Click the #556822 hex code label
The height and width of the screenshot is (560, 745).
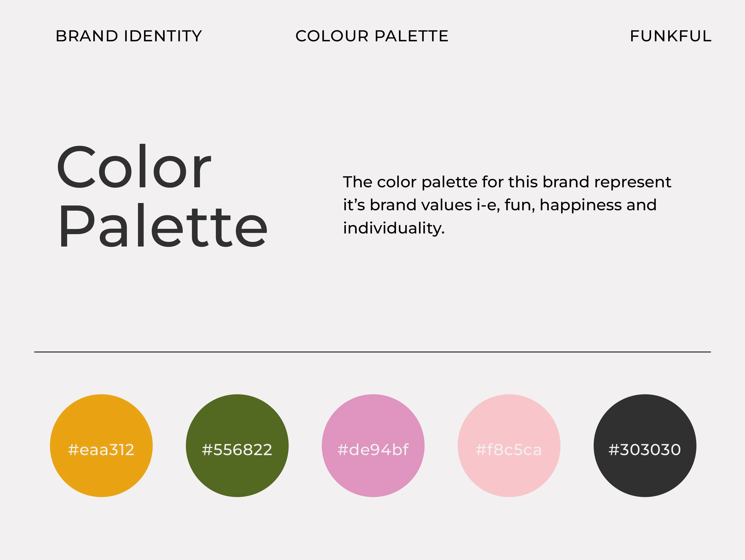click(x=237, y=450)
